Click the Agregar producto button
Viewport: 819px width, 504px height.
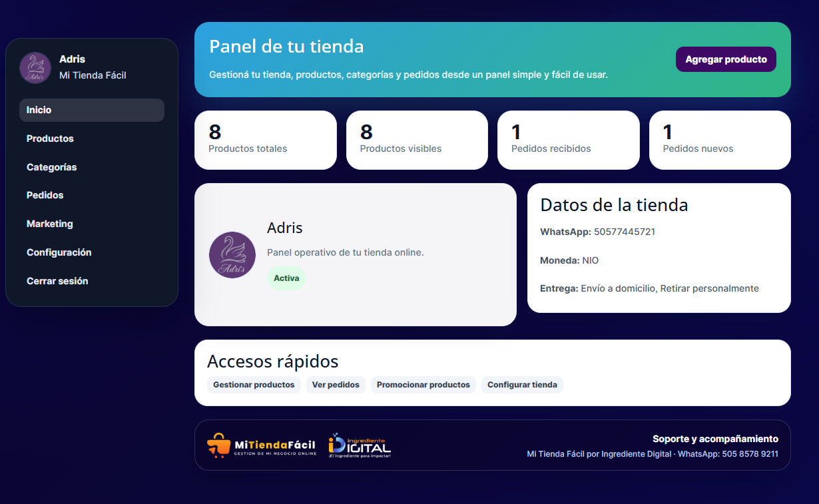pos(726,59)
